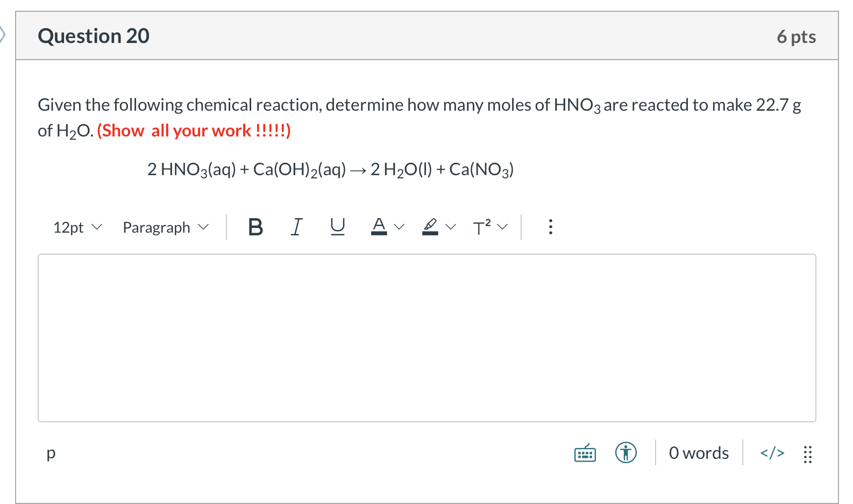Switch to HTML editor view
This screenshot has width=853, height=504.
[772, 453]
